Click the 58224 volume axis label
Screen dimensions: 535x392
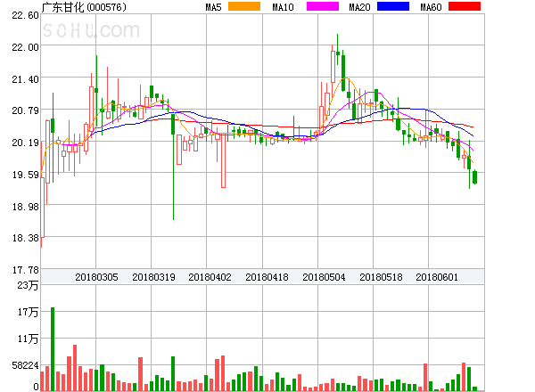click(x=25, y=366)
